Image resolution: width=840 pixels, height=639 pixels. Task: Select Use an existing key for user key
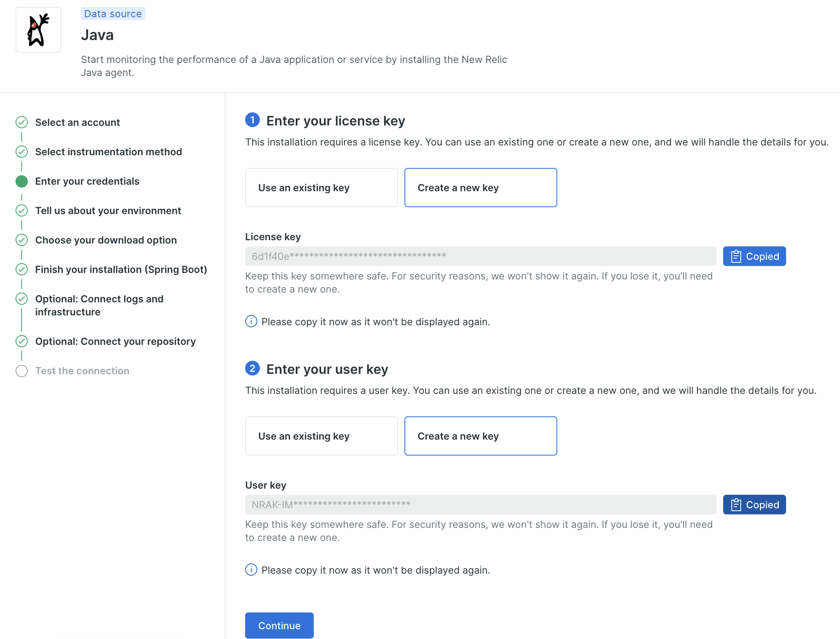click(x=321, y=436)
